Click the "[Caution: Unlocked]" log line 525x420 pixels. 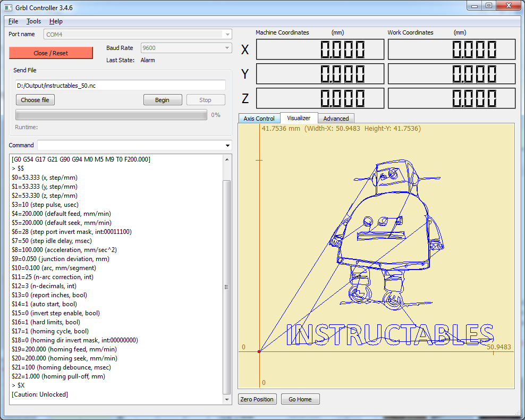coord(40,394)
